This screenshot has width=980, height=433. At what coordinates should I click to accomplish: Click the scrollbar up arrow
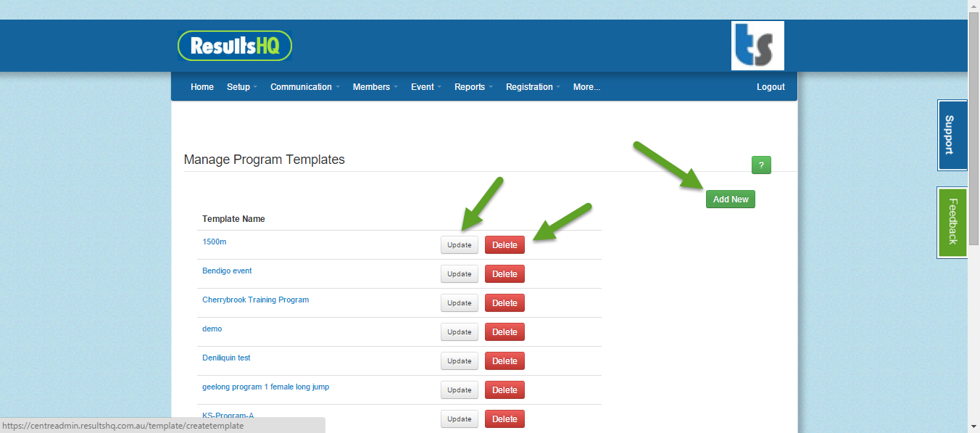[x=974, y=6]
